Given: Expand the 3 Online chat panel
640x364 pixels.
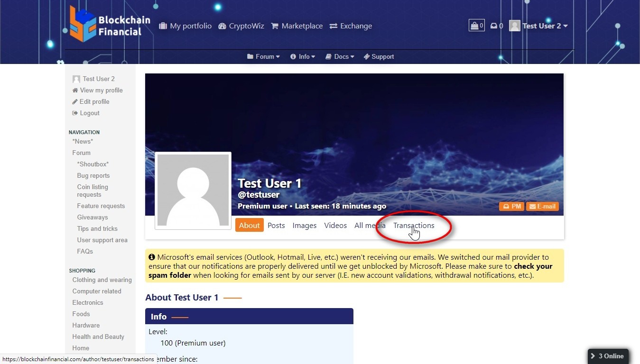Looking at the screenshot, I should tap(608, 356).
